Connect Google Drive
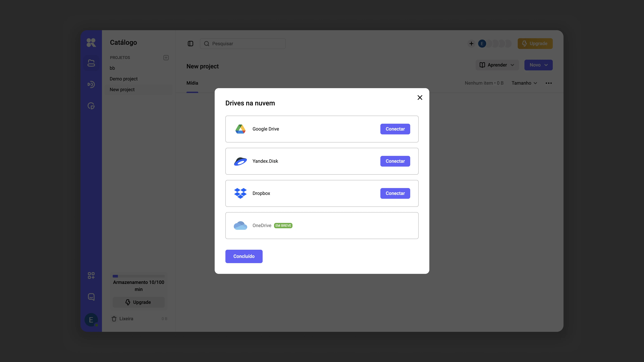Viewport: 644px width, 362px height. pos(395,129)
